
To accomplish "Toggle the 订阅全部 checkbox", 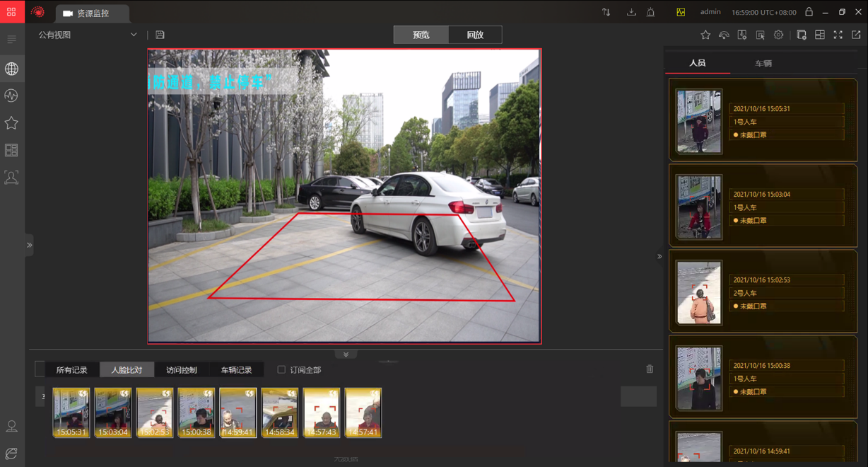I will click(281, 369).
